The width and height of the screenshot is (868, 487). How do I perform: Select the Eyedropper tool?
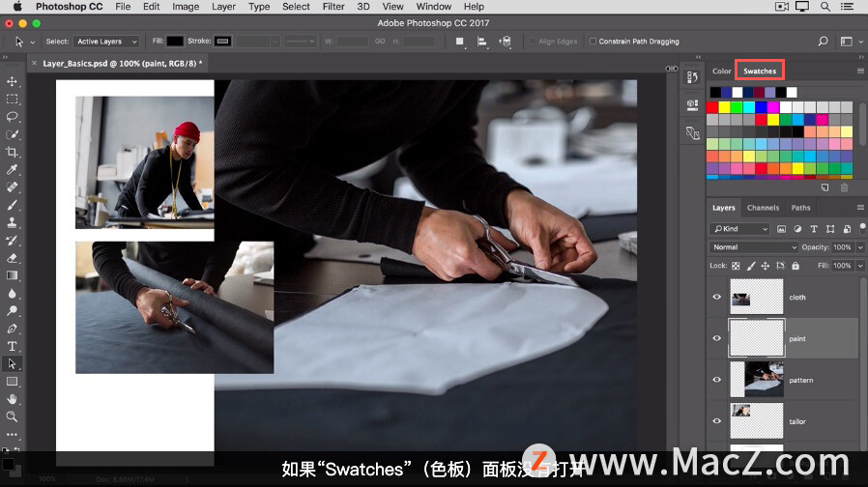tap(12, 170)
